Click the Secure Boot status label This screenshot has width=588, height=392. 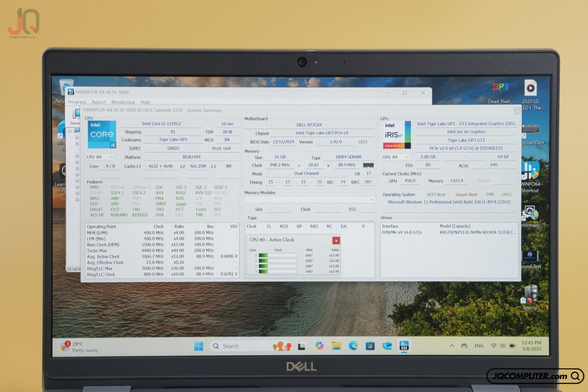pyautogui.click(x=466, y=195)
